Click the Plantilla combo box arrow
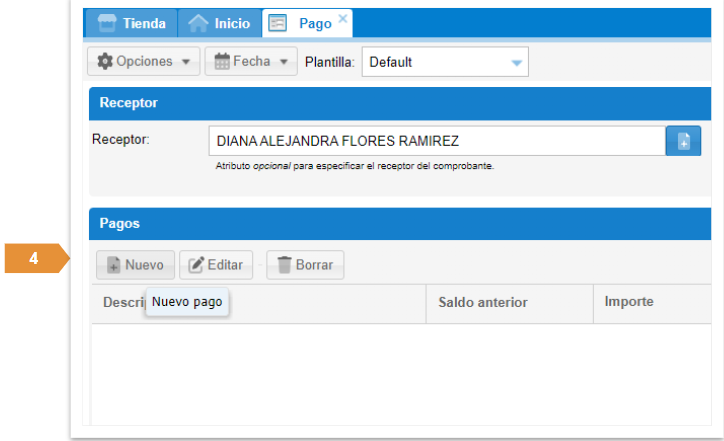 [x=516, y=62]
